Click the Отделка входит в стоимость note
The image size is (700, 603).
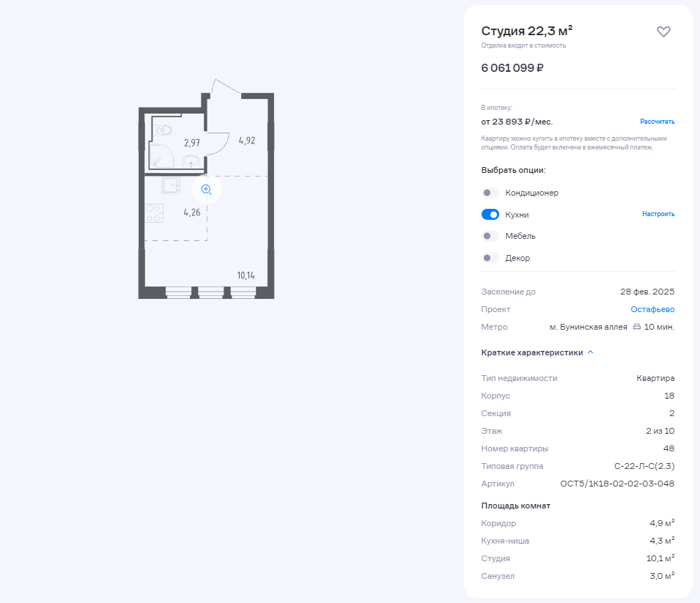coord(523,45)
